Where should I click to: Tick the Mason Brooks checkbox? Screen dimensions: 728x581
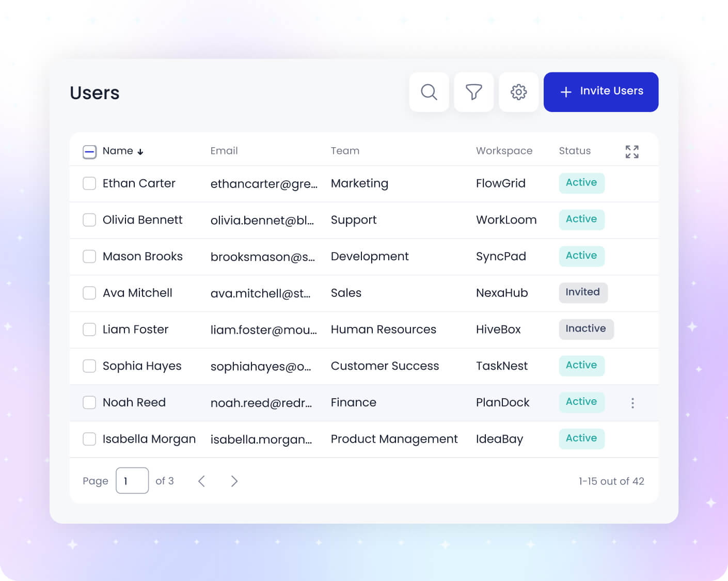point(89,256)
